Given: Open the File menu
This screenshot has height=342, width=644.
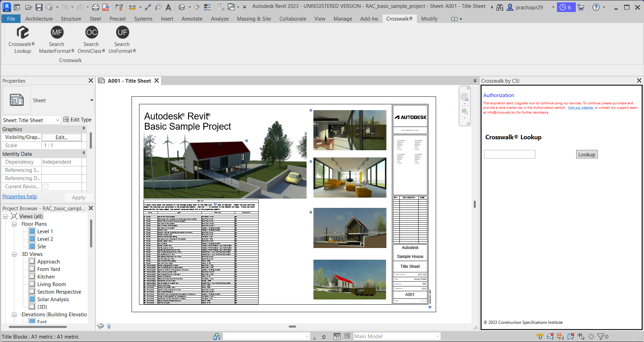Looking at the screenshot, I should coord(11,19).
